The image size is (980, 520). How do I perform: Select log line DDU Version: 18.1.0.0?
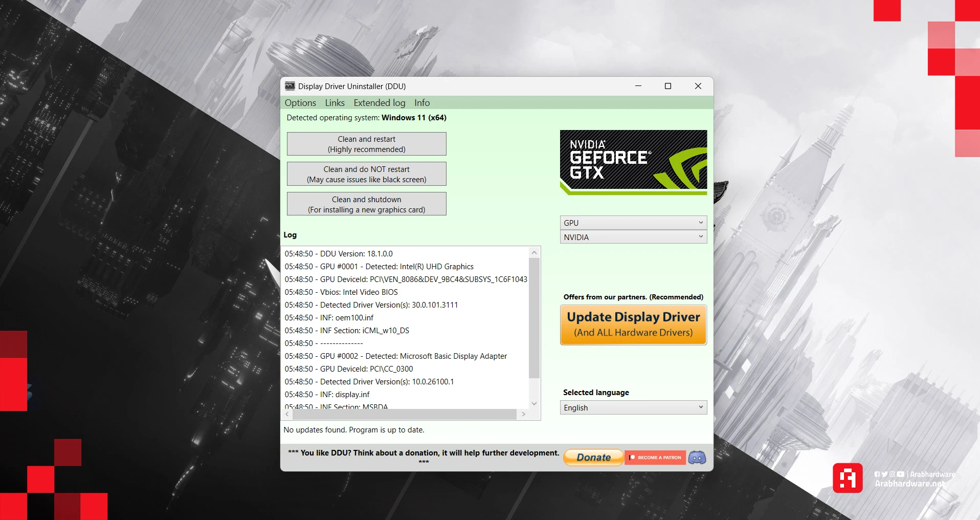point(339,254)
